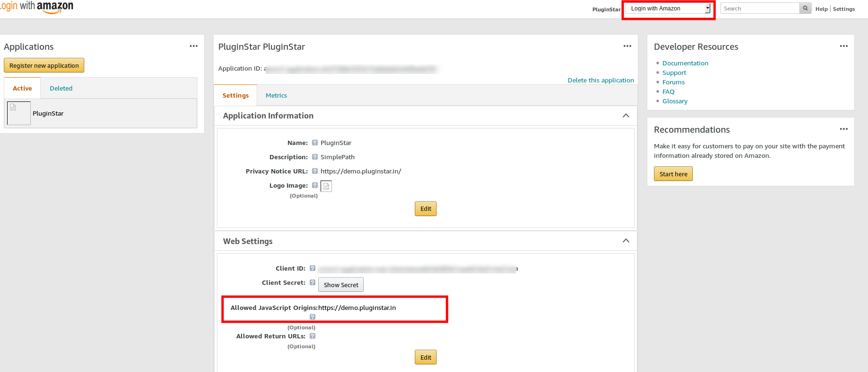Open the PluginStar panel ellipsis menu
Screen dimensions: 868x372
[627, 46]
